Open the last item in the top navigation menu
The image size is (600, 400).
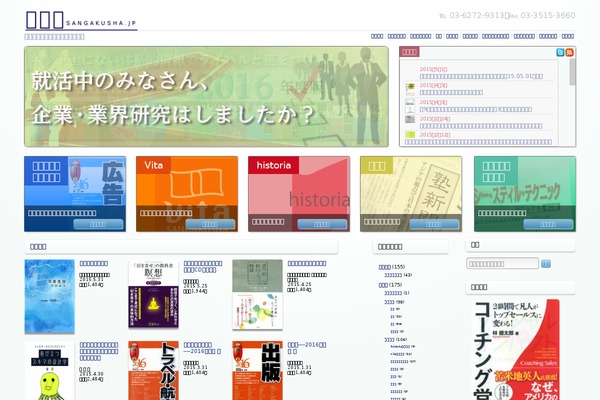click(567, 36)
